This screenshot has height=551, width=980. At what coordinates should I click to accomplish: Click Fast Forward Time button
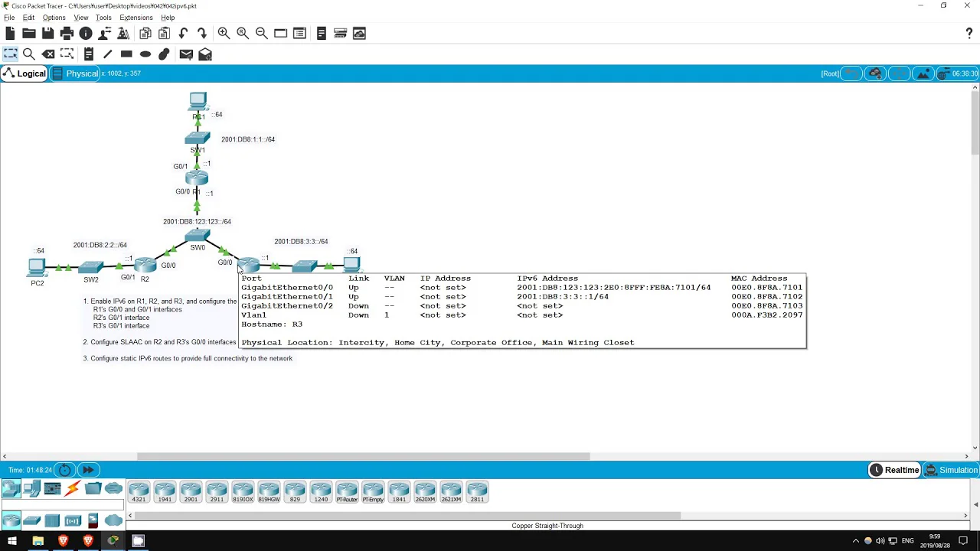point(88,470)
